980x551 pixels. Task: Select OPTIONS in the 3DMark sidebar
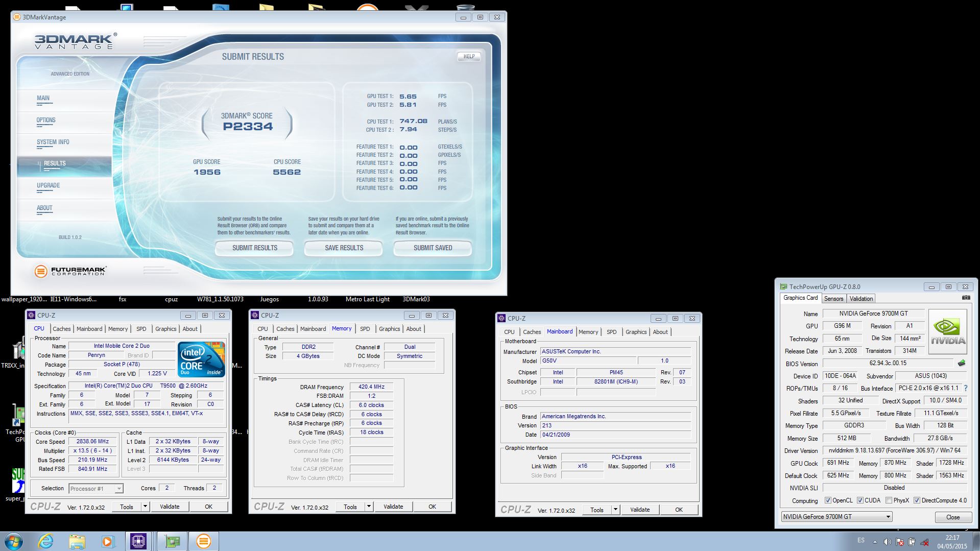pyautogui.click(x=46, y=121)
